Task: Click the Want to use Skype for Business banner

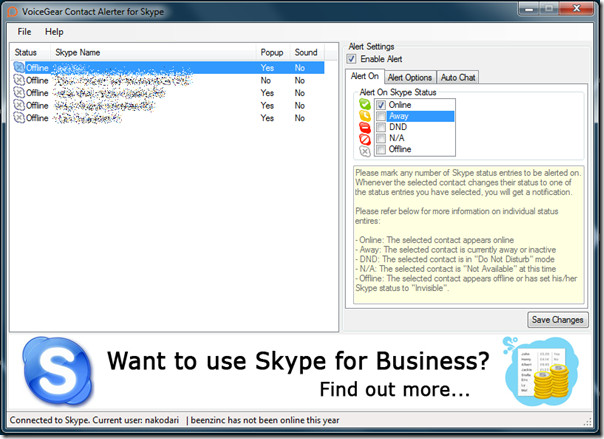Action: [298, 361]
